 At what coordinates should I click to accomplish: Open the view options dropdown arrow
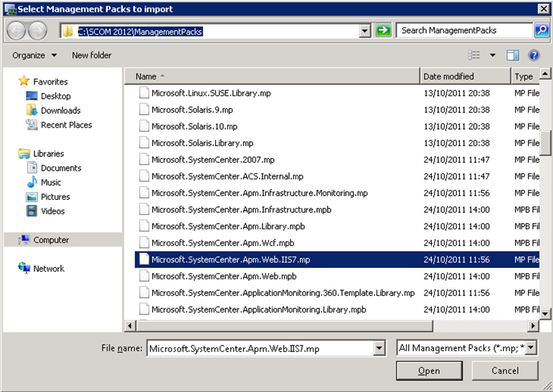click(493, 55)
